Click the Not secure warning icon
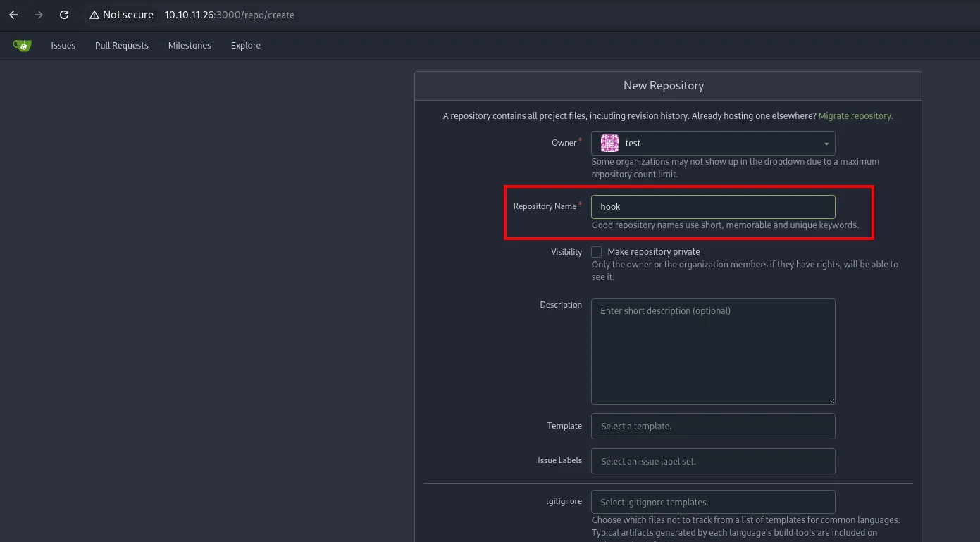The width and height of the screenshot is (980, 542). (x=94, y=15)
